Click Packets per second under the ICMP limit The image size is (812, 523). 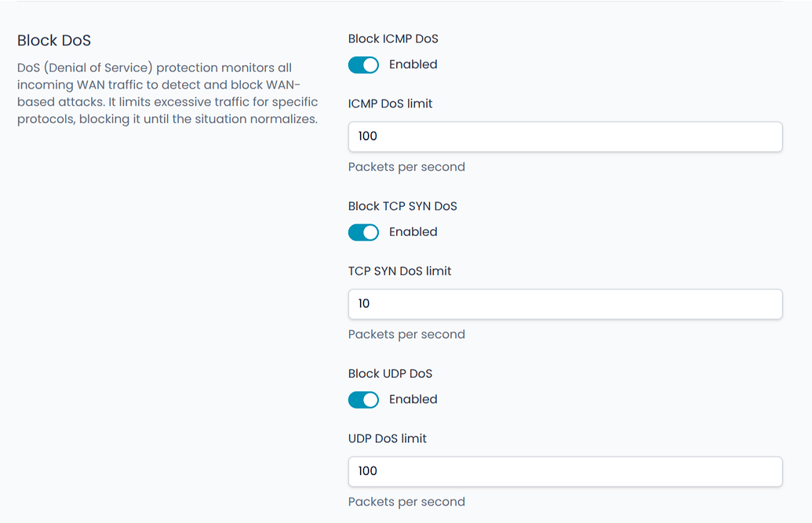click(x=406, y=167)
